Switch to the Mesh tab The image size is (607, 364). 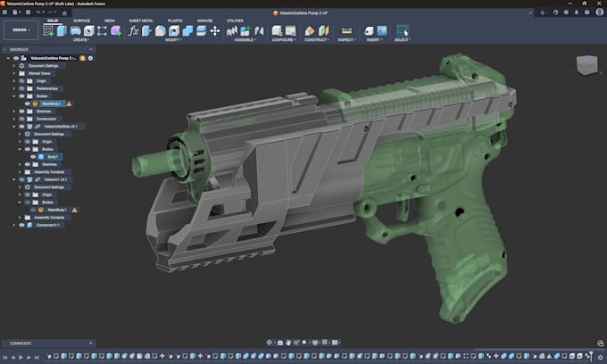[110, 21]
